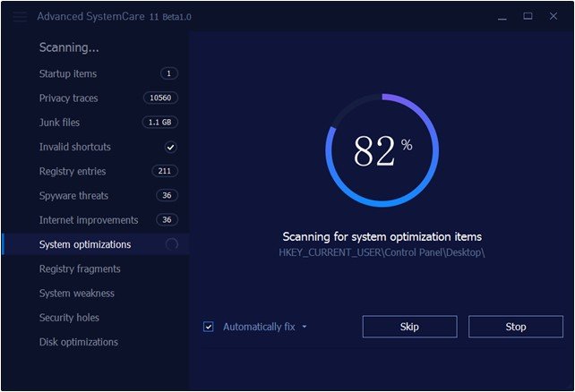The width and height of the screenshot is (575, 392).
Task: Click the HKEY_CURRENT_USER registry path text
Action: click(382, 252)
